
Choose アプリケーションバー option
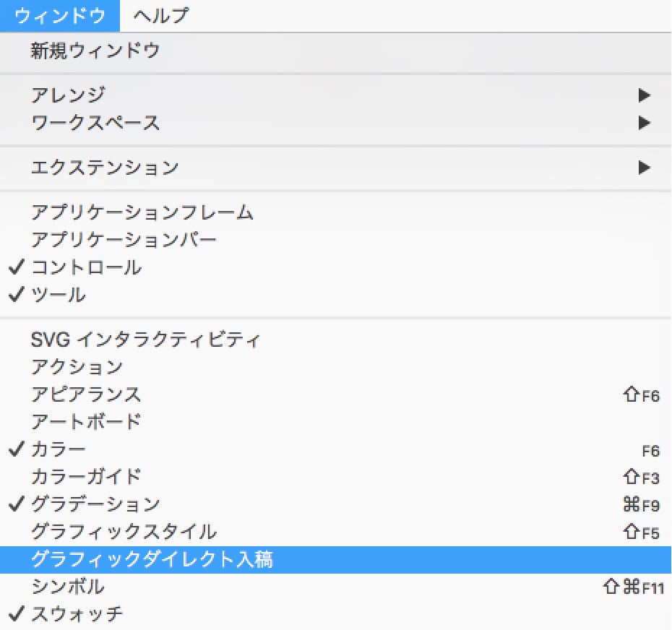[x=124, y=239]
